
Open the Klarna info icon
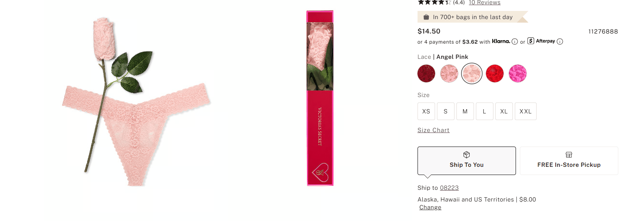click(x=515, y=42)
